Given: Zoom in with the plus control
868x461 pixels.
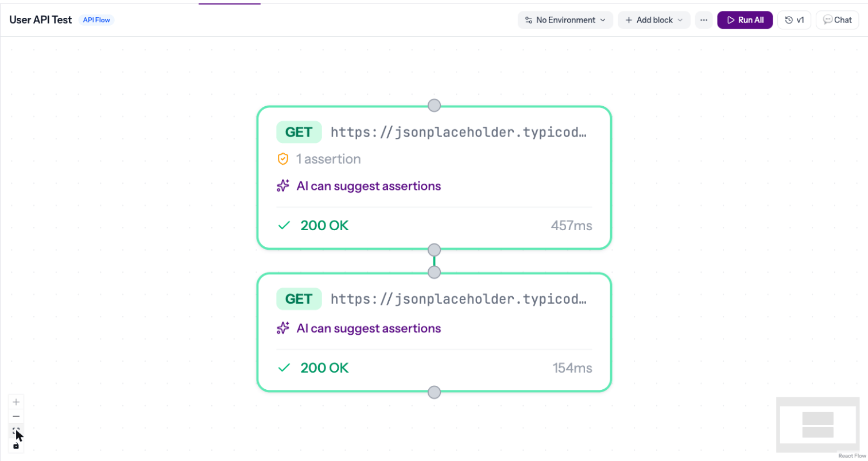Looking at the screenshot, I should tap(16, 402).
